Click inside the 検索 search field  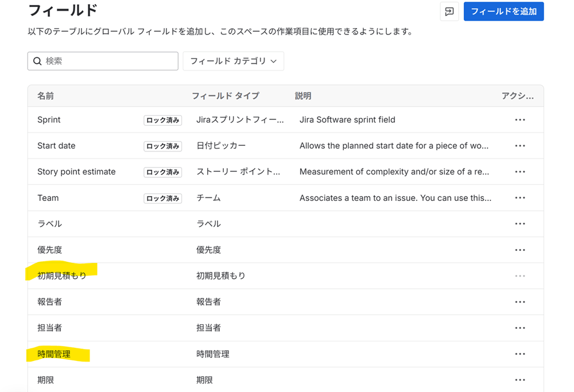click(x=102, y=61)
